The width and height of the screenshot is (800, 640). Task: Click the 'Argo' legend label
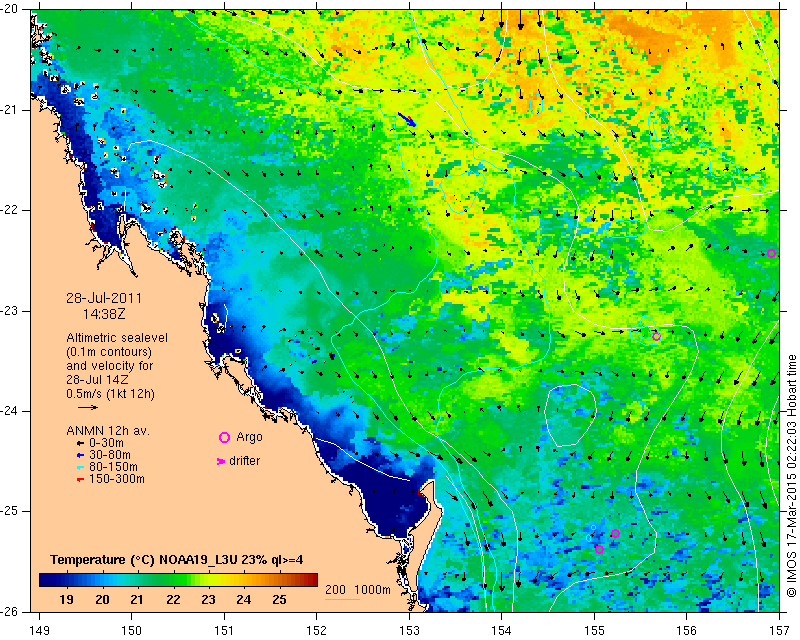[x=249, y=438]
